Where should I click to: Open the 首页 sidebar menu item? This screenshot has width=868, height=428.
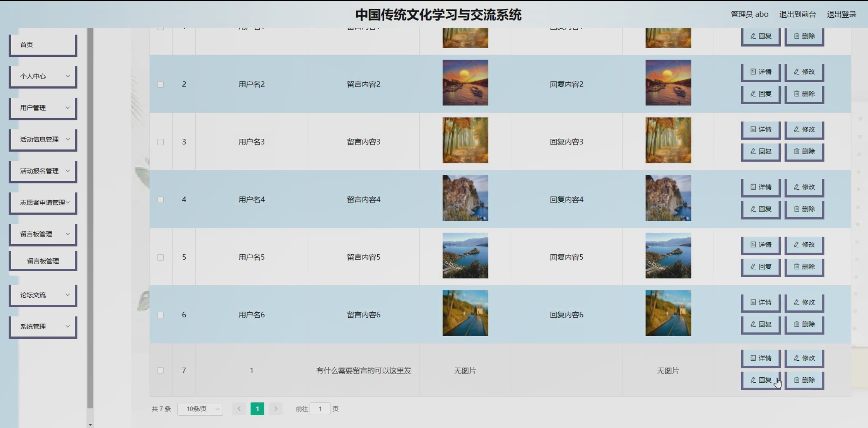tap(43, 45)
